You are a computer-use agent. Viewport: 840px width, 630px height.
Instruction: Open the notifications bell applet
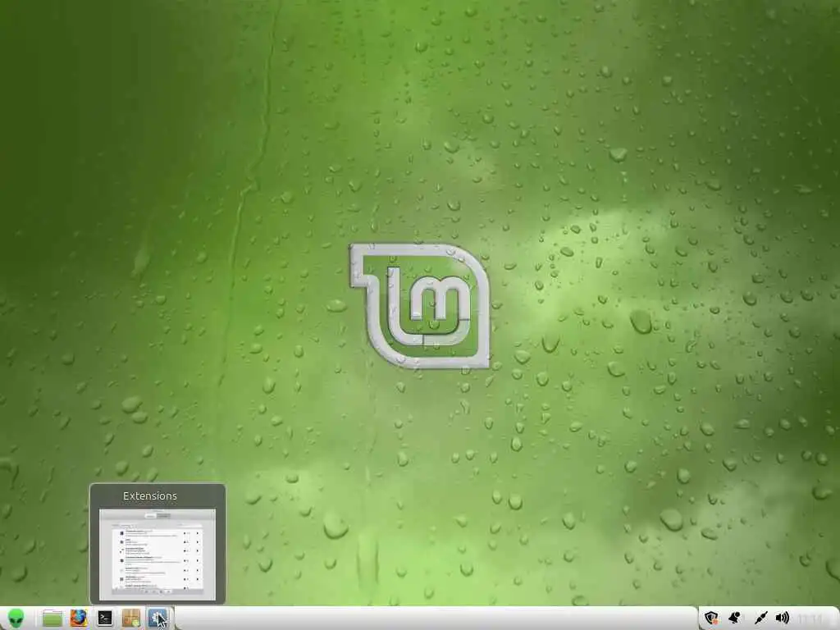(734, 619)
